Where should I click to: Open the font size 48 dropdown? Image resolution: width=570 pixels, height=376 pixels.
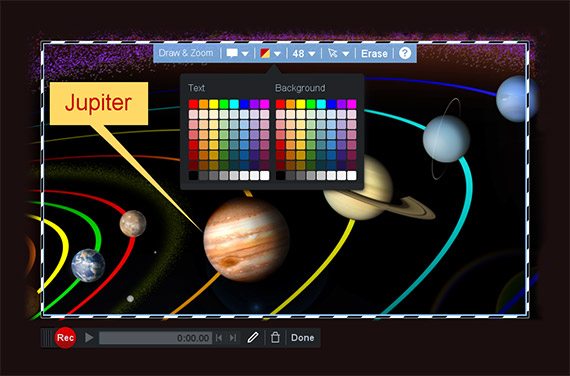tap(304, 54)
